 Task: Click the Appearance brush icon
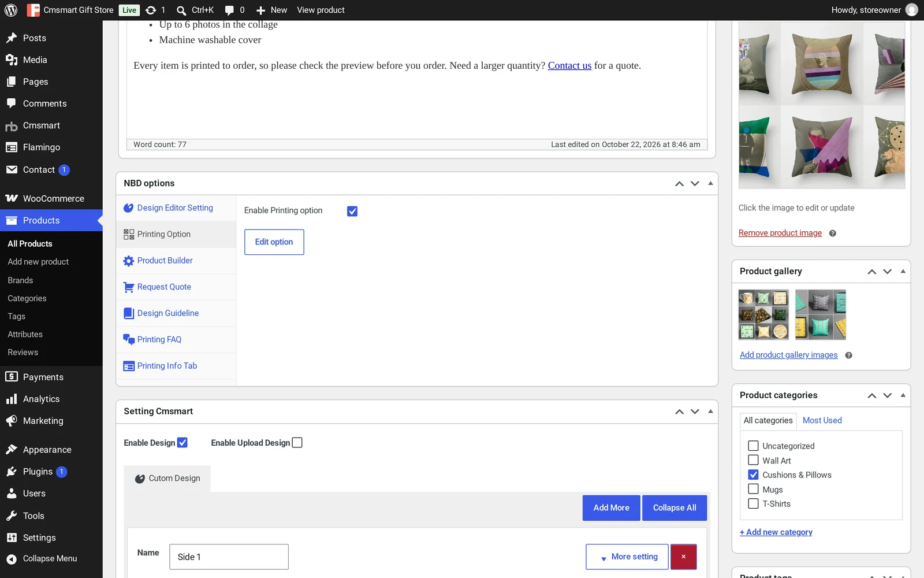(x=12, y=450)
